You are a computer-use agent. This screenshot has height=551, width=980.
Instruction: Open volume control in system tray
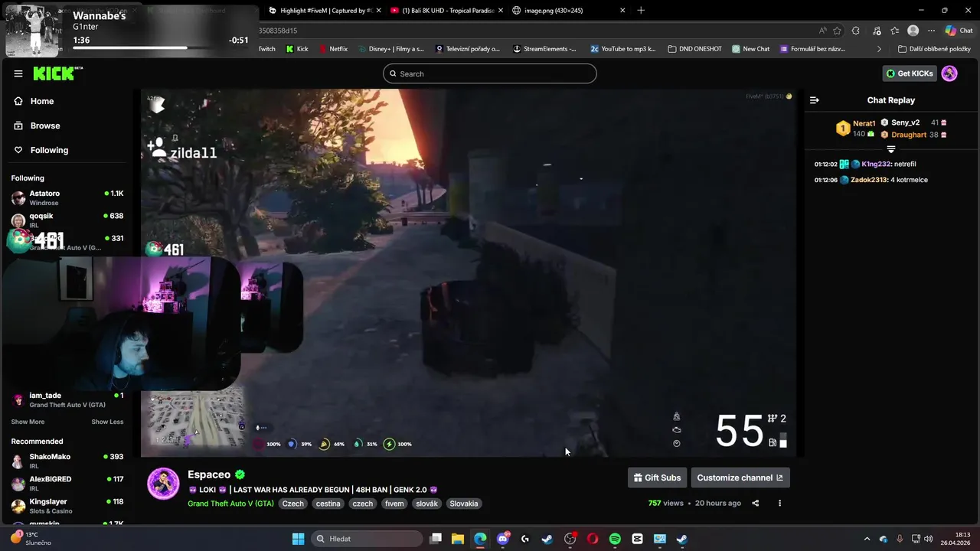pyautogui.click(x=928, y=539)
